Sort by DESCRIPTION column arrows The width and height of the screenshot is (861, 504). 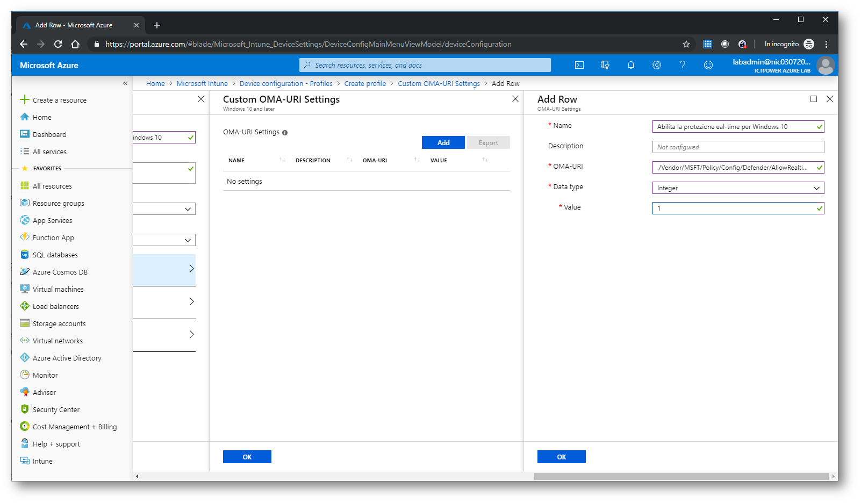349,160
